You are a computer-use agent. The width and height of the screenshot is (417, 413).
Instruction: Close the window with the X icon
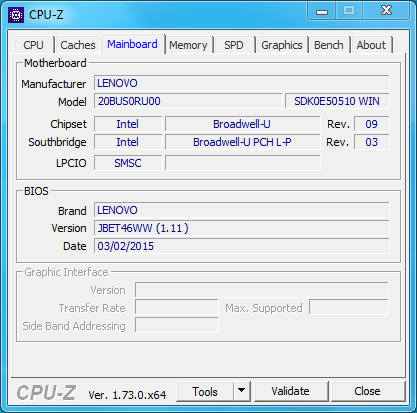[x=386, y=11]
